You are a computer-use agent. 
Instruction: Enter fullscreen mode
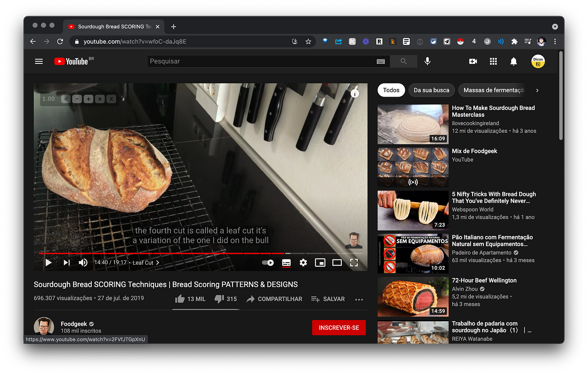point(354,263)
